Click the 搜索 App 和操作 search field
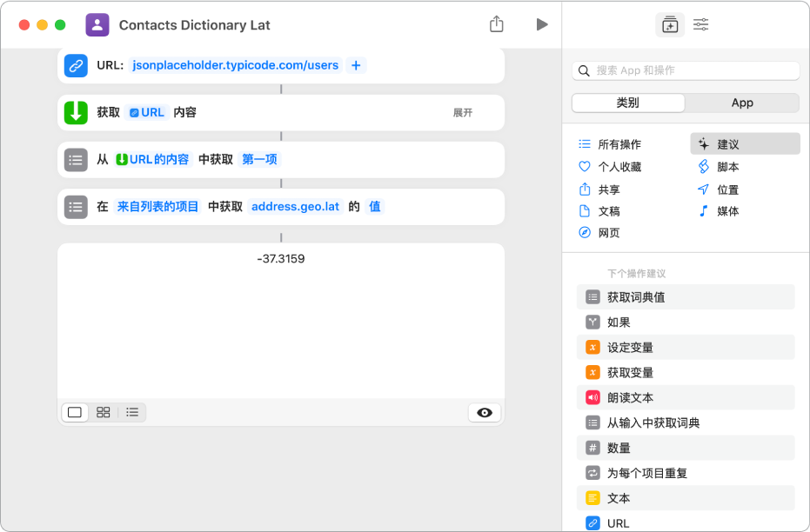Image resolution: width=810 pixels, height=532 pixels. (685, 70)
